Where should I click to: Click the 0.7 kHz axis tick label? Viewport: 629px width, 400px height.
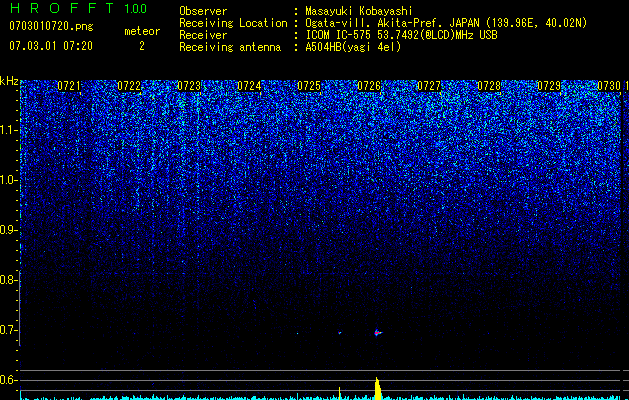pyautogui.click(x=8, y=330)
